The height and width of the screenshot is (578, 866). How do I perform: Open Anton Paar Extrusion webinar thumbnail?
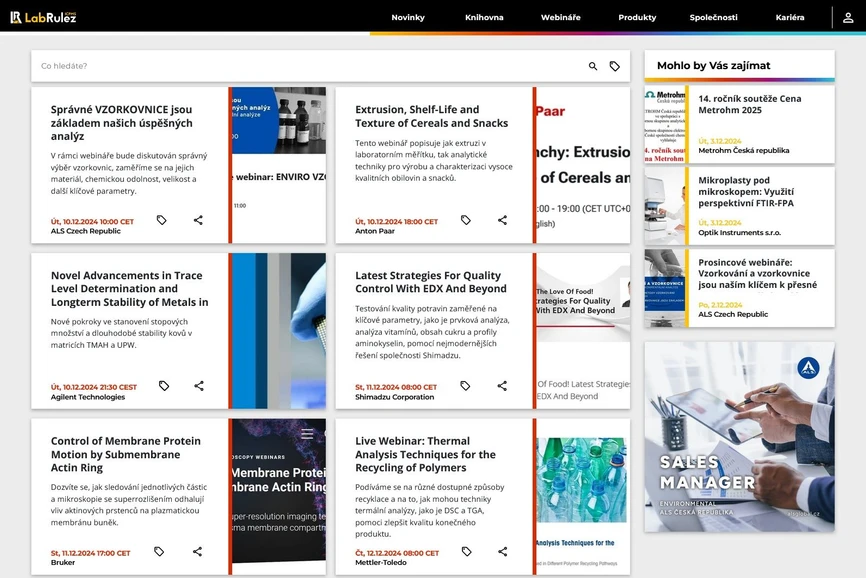(x=583, y=165)
